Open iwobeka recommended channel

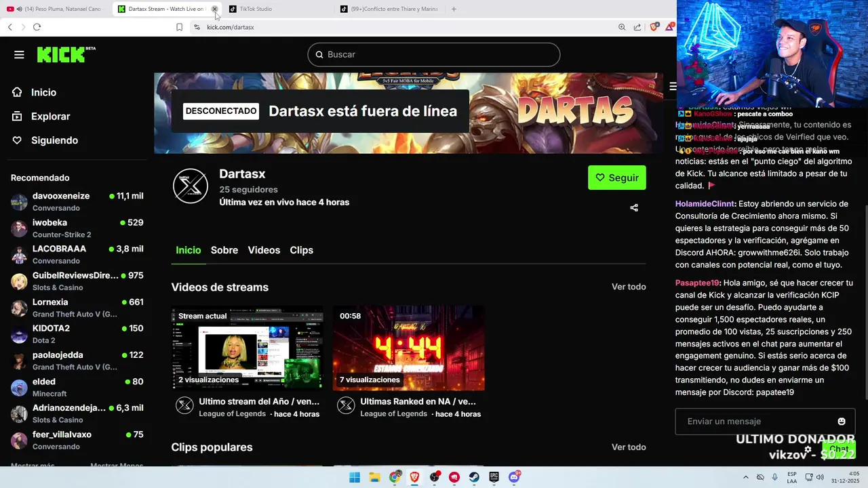[77, 228]
